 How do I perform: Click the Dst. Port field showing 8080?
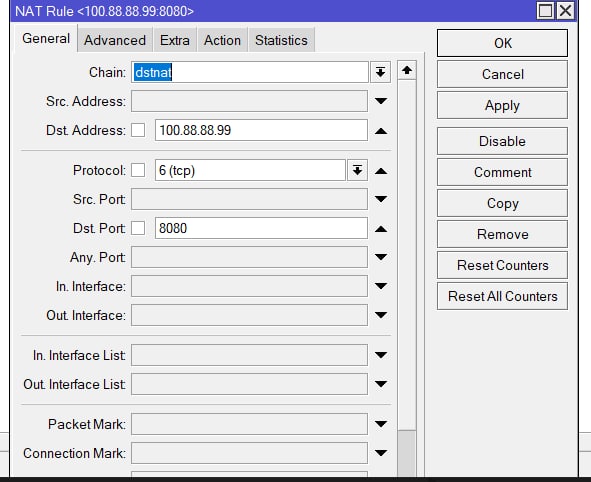pos(261,228)
